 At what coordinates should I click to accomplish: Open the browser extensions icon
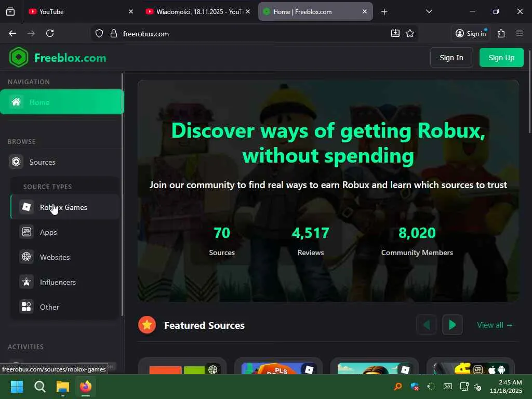pyautogui.click(x=501, y=33)
